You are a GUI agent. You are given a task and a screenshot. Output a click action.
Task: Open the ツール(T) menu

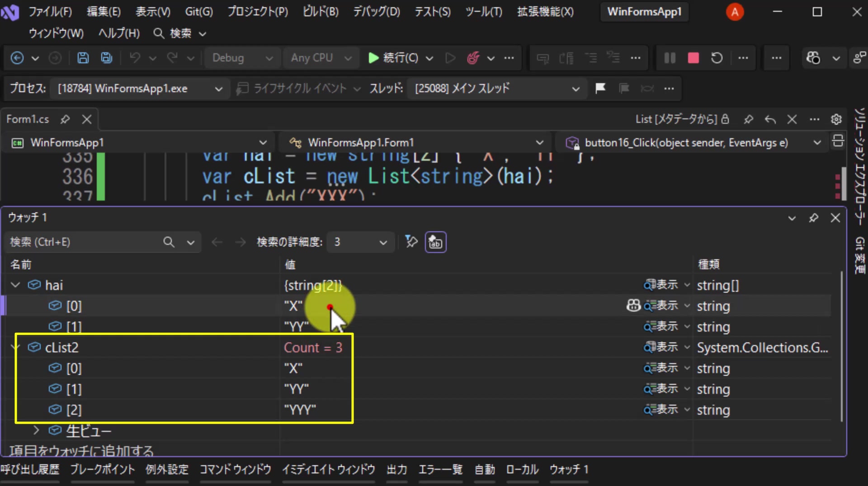(x=484, y=12)
